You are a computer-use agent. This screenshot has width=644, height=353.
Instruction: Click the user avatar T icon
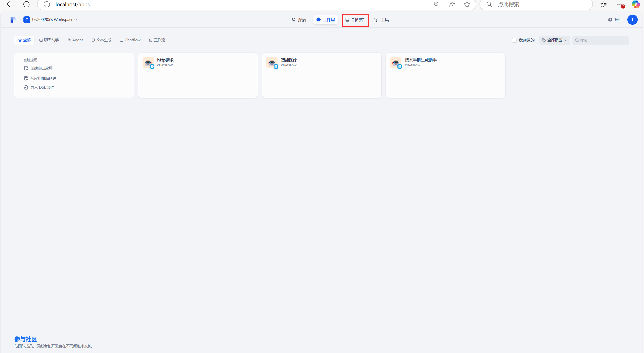[632, 20]
